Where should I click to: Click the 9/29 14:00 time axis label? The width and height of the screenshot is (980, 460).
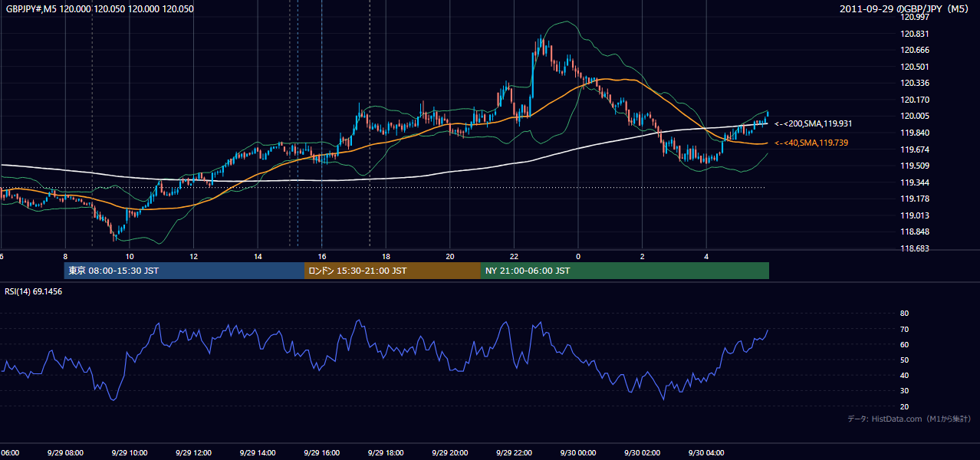(x=257, y=453)
